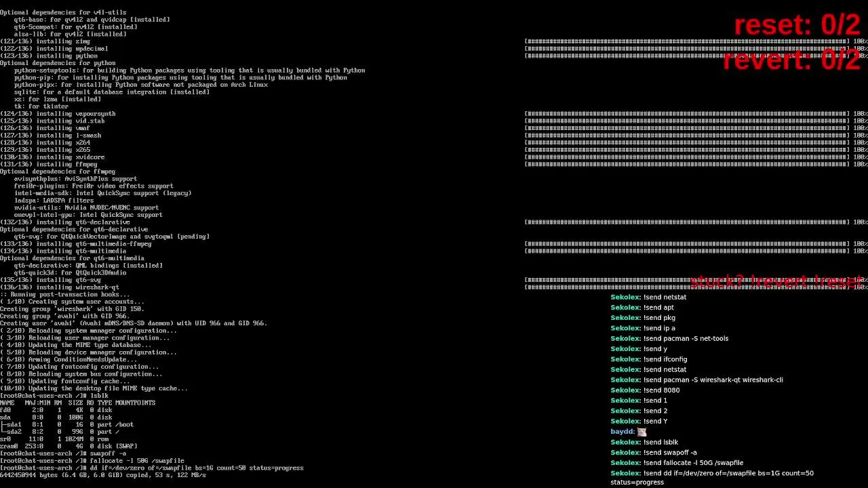Click the line '(129/136) installing x265'

pyautogui.click(x=45, y=150)
